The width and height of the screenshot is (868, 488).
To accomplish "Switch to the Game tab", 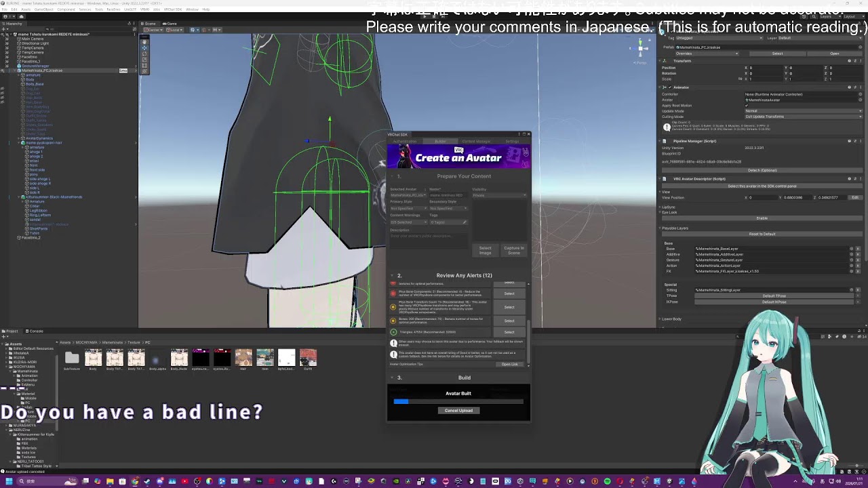I will 170,24.
